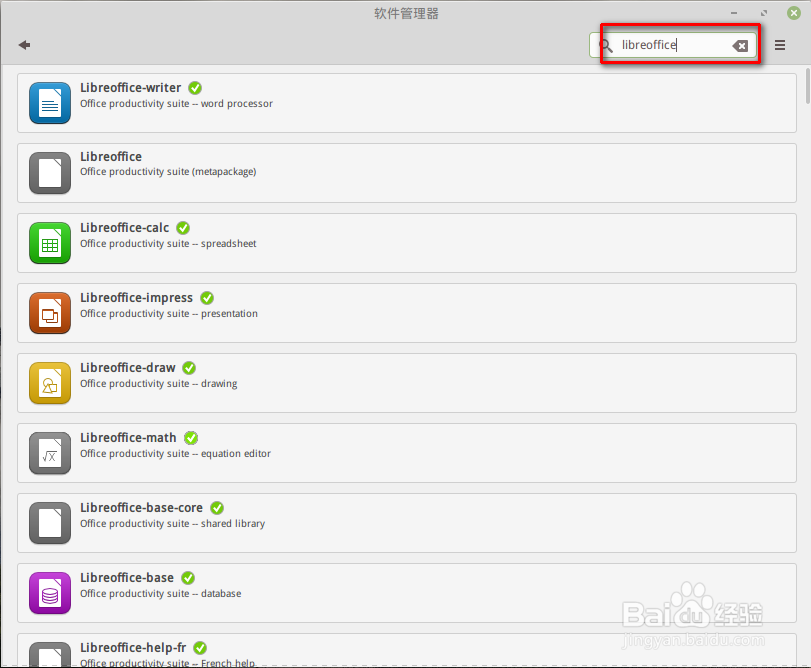Click the purple Libreoffice-base database icon
This screenshot has width=811, height=668.
(x=50, y=593)
